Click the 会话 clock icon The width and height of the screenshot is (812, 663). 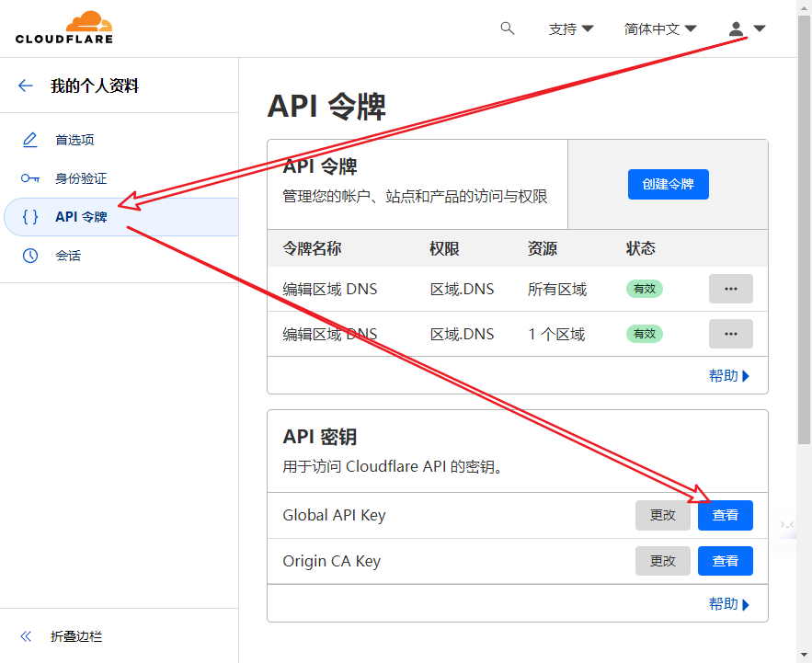coord(30,256)
